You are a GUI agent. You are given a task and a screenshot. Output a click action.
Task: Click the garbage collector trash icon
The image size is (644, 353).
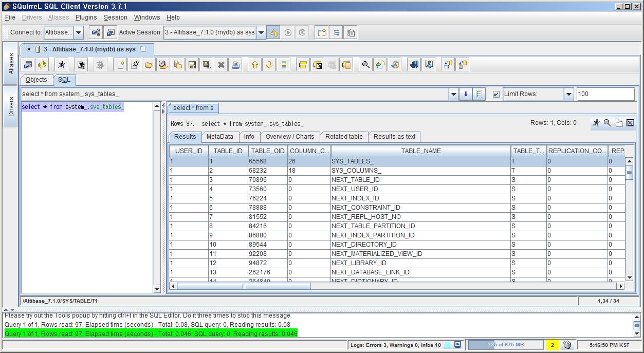tap(567, 345)
